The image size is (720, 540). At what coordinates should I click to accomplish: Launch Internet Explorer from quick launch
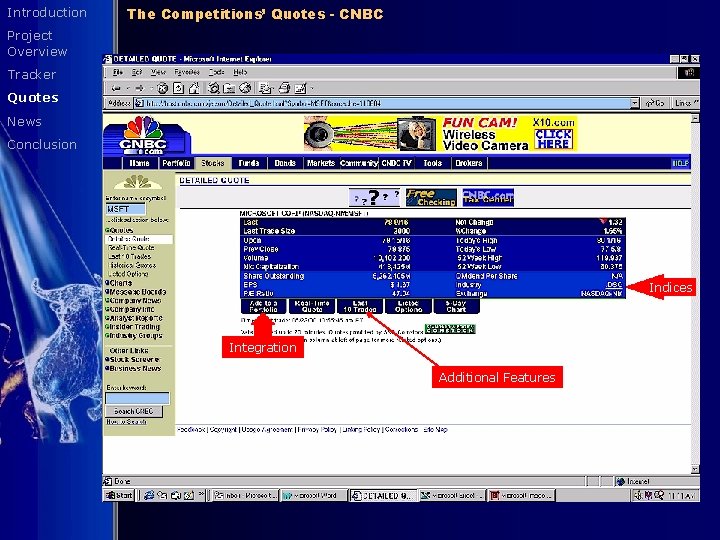click(x=149, y=495)
